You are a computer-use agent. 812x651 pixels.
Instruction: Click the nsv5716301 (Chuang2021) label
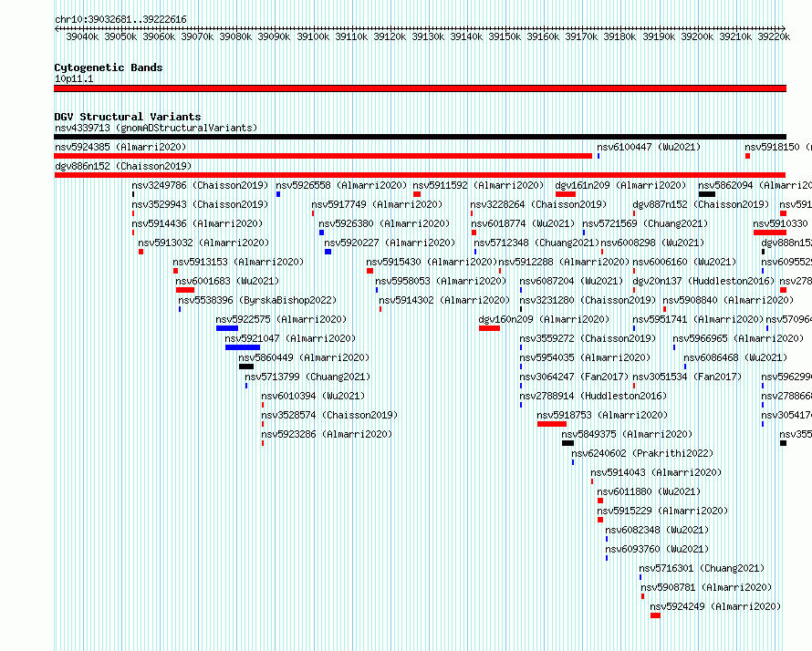[x=702, y=568]
